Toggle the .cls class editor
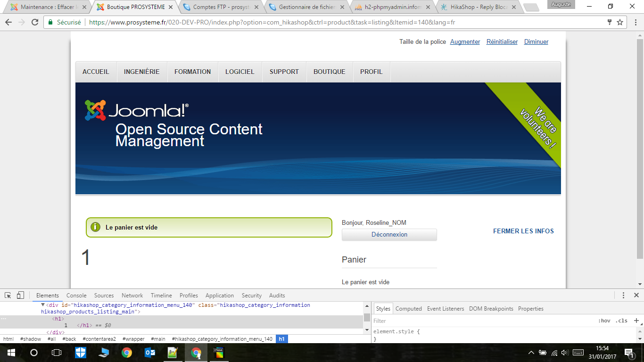The height and width of the screenshot is (362, 644). coord(621,321)
